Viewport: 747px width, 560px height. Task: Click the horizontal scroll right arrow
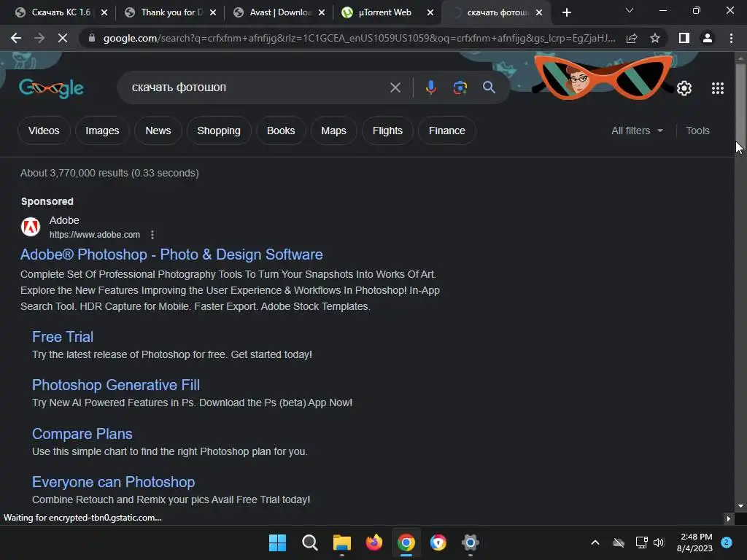728,518
